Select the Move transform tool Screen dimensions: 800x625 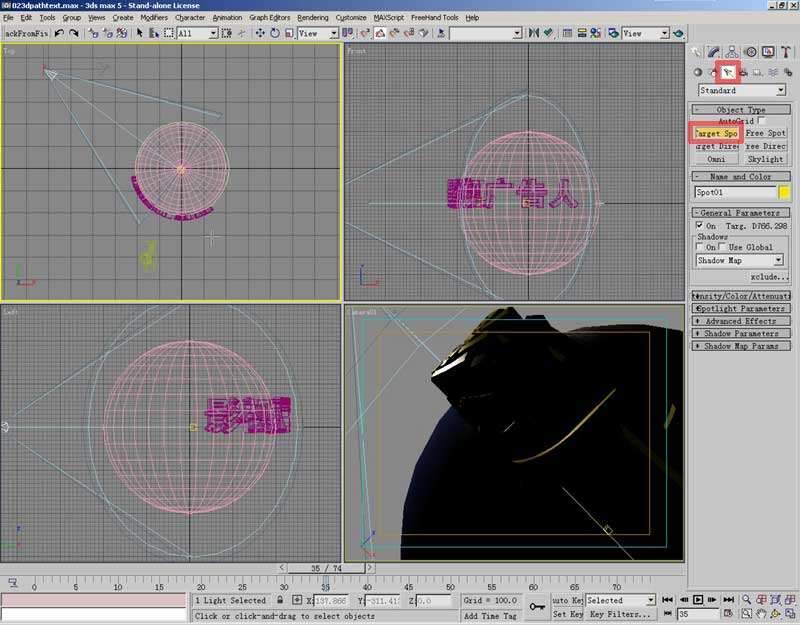click(260, 33)
